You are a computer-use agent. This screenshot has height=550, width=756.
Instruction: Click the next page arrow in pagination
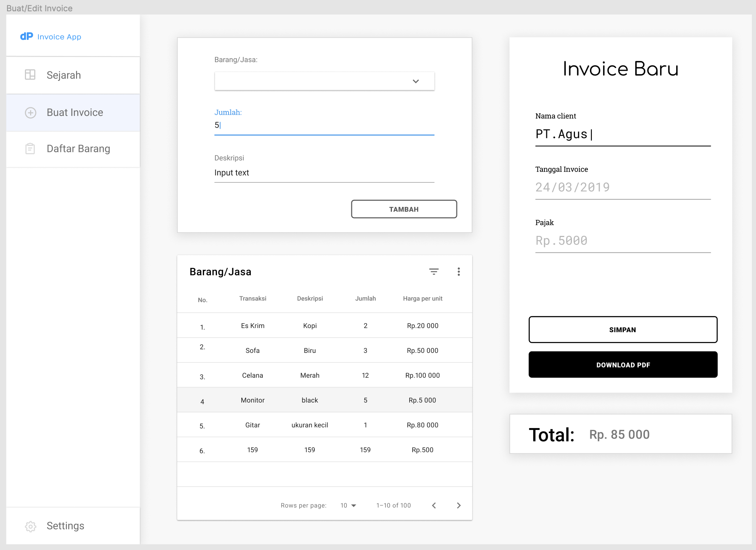459,504
